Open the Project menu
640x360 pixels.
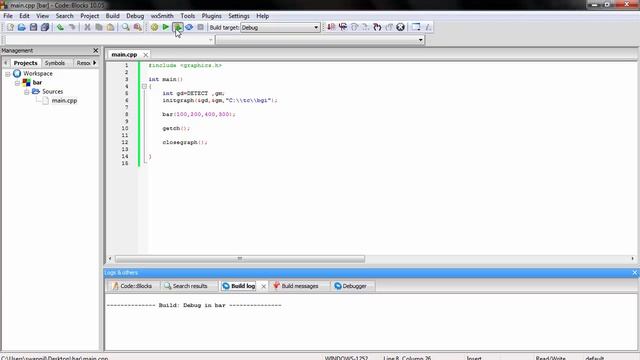[x=89, y=16]
